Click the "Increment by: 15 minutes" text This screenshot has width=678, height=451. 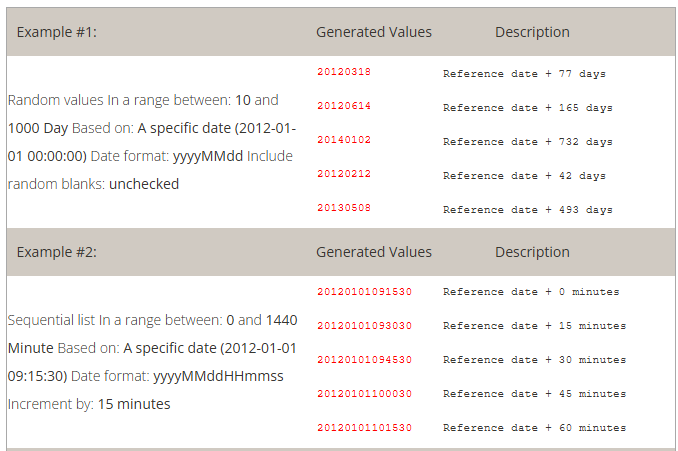tap(89, 404)
